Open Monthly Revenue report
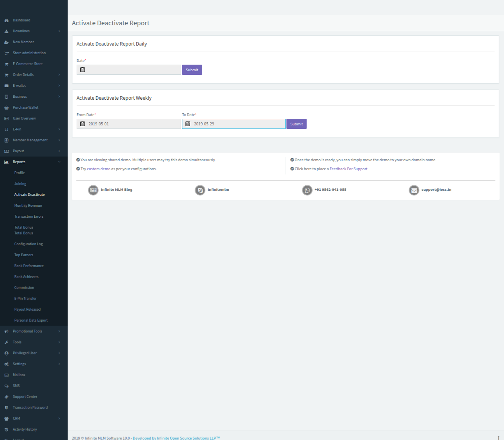This screenshot has width=504, height=440. [28, 206]
